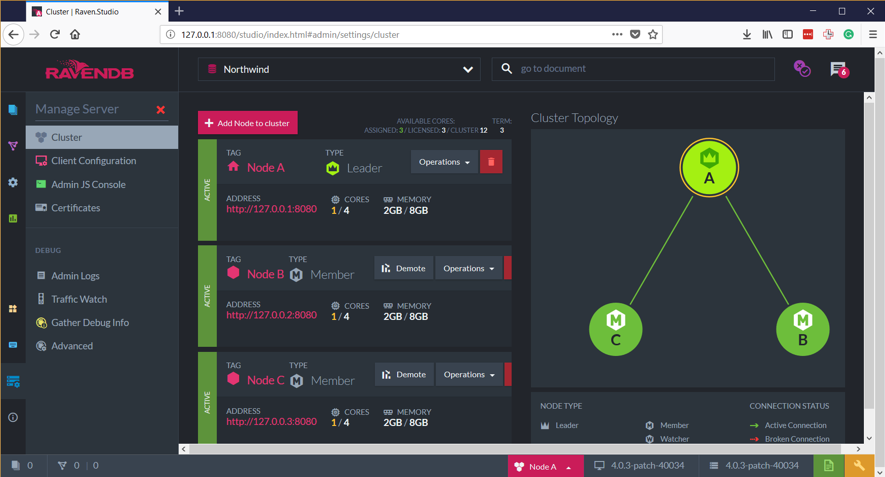Click the Node A home icon
The image size is (885, 477).
pyautogui.click(x=233, y=167)
